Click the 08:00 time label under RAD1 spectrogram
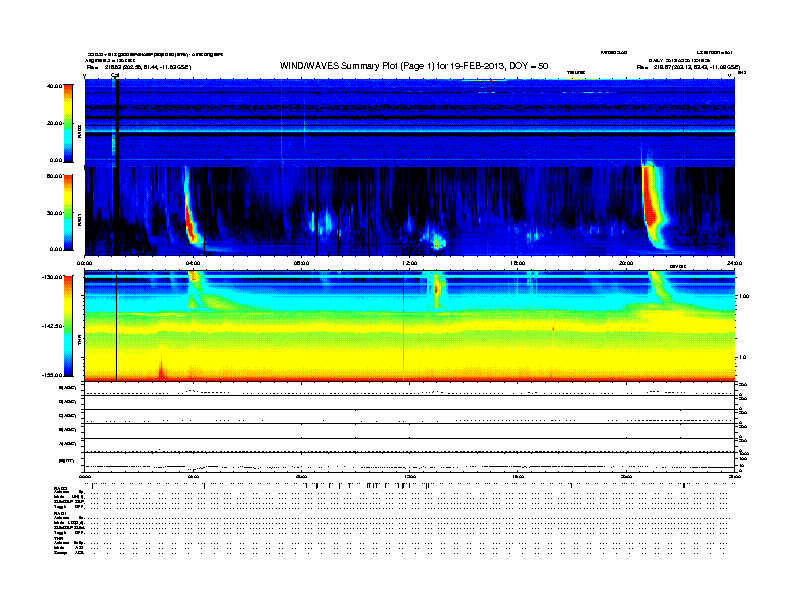The height and width of the screenshot is (612, 792). (301, 263)
